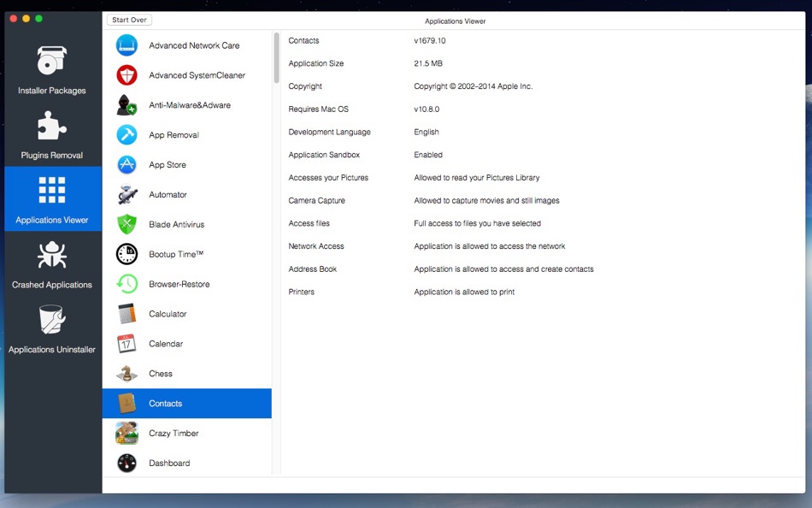Switch to the Applications Viewer tab label
Viewport: 812px width, 508px height.
tap(52, 220)
